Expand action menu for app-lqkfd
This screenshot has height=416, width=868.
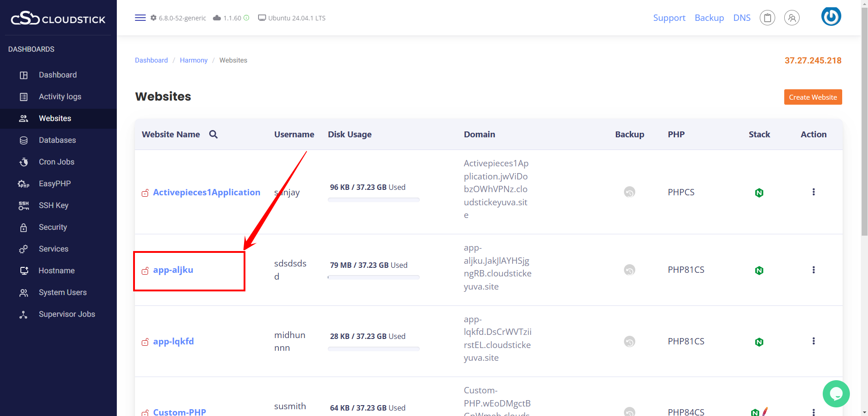(813, 341)
